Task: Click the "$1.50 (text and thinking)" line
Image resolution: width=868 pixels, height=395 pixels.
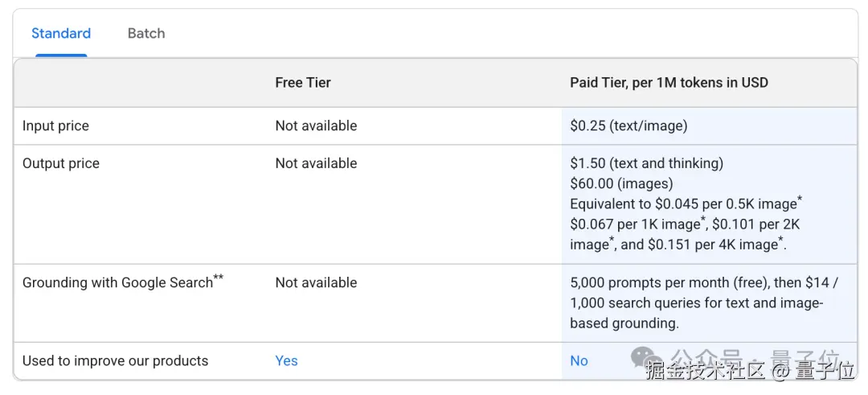Action: [x=646, y=163]
